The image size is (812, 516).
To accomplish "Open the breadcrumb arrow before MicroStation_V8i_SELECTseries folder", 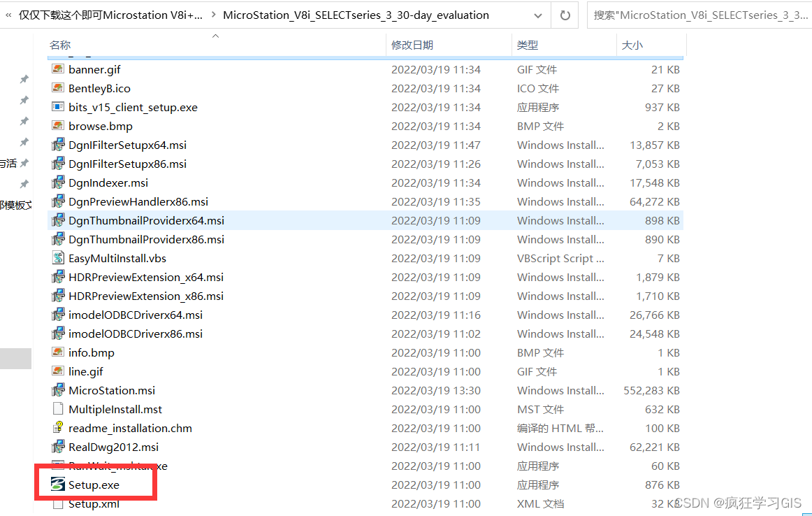I will pyautogui.click(x=214, y=15).
